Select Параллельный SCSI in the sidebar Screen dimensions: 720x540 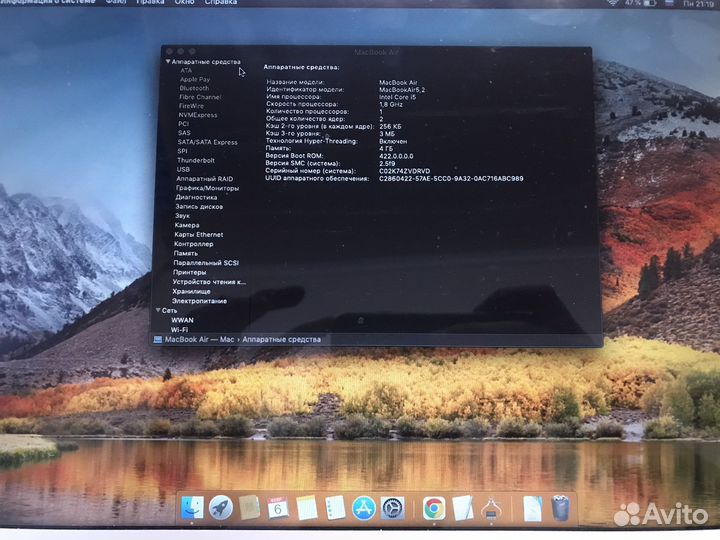click(x=206, y=263)
